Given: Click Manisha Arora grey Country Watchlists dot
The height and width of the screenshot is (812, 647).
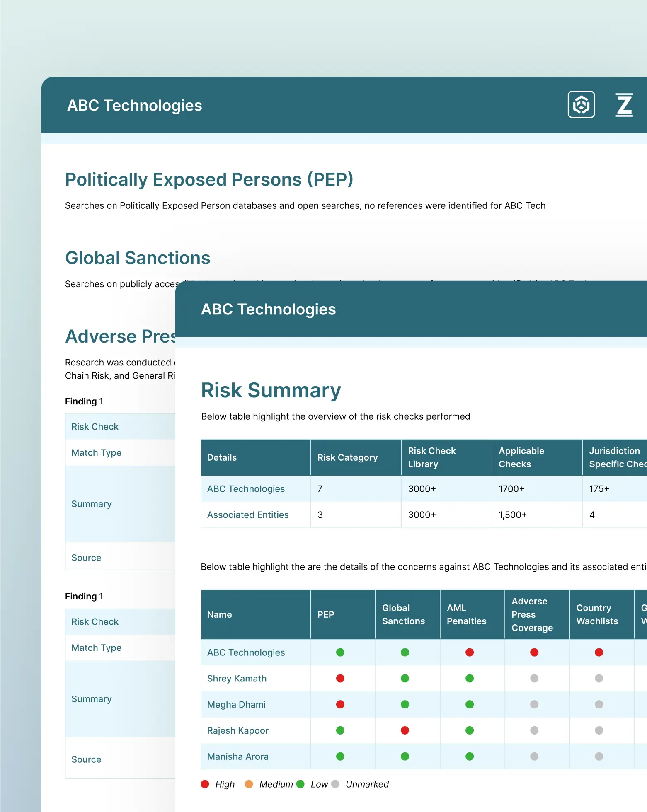Looking at the screenshot, I should (x=599, y=756).
